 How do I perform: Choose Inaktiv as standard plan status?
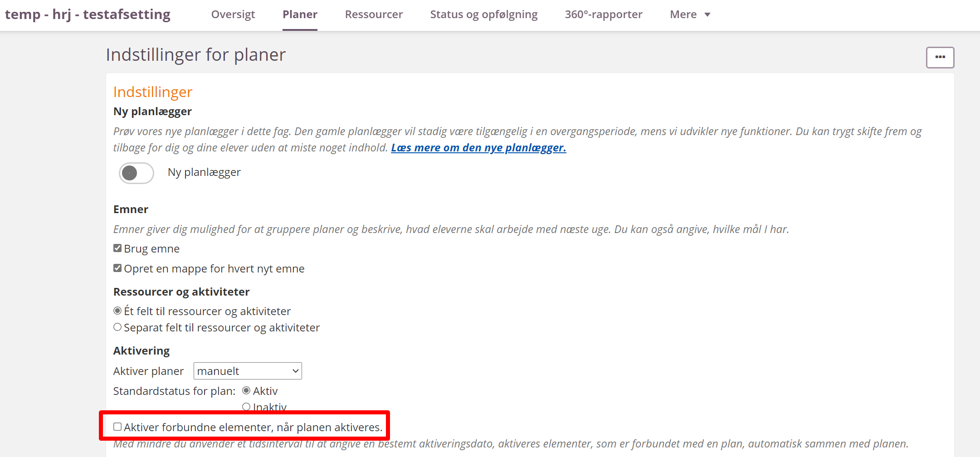tap(246, 407)
